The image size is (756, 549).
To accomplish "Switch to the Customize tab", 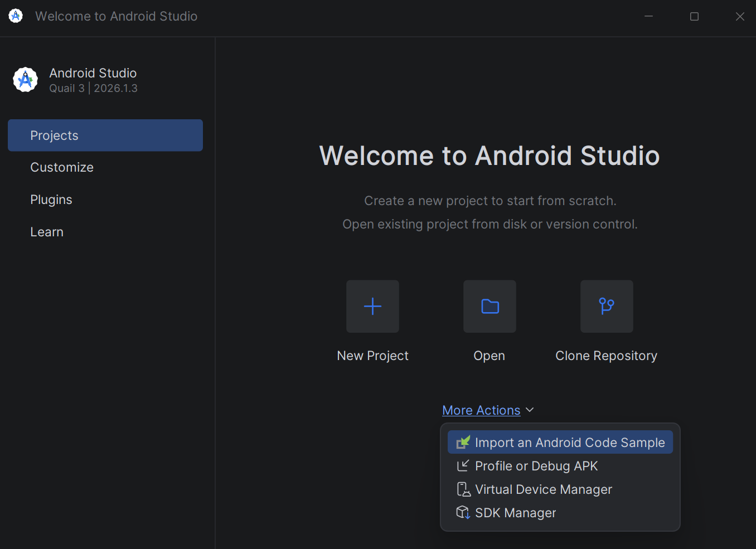I will (x=105, y=167).
